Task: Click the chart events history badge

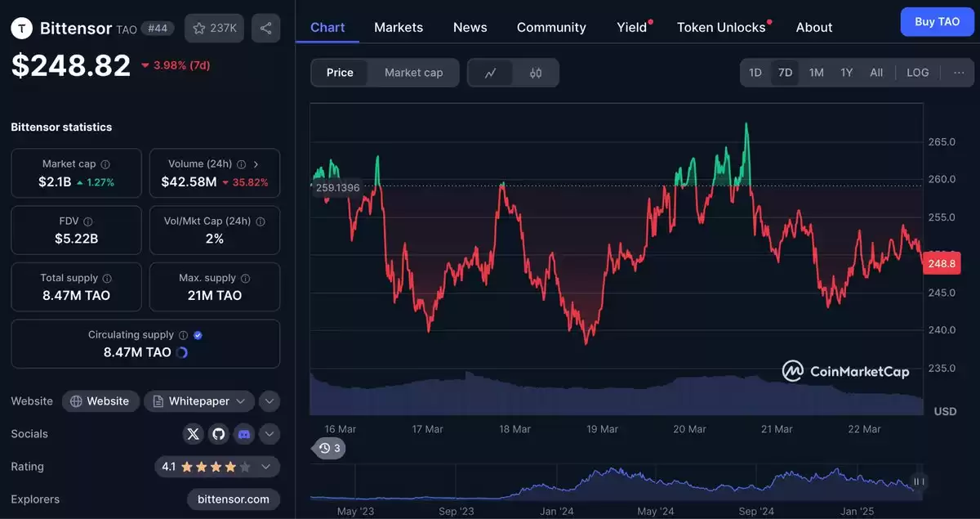Action: click(330, 448)
